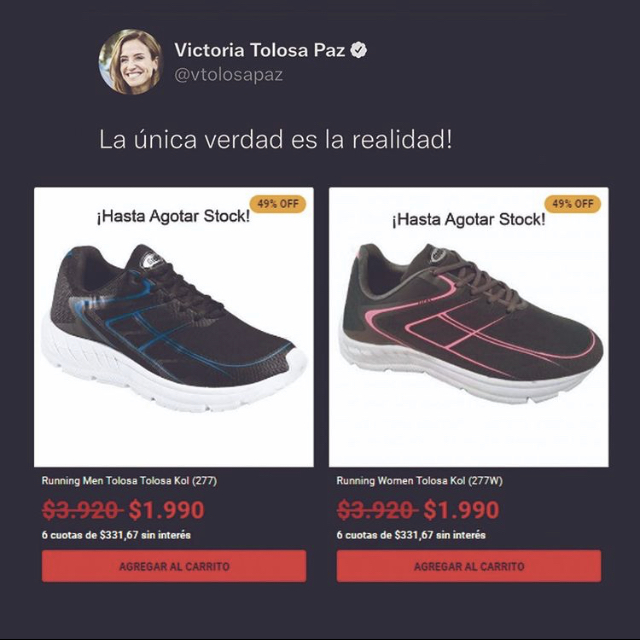Click Hasta Agotar Stock text on men's card
The width and height of the screenshot is (640, 640).
[x=173, y=216]
